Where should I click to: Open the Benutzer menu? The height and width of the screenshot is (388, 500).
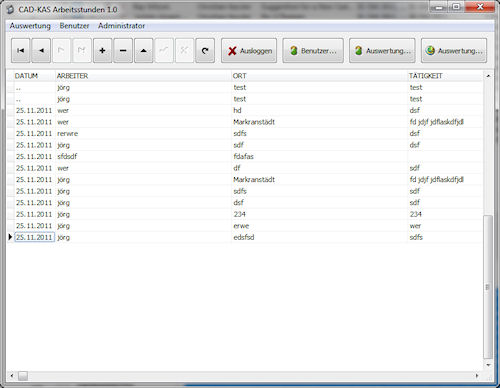(x=74, y=26)
